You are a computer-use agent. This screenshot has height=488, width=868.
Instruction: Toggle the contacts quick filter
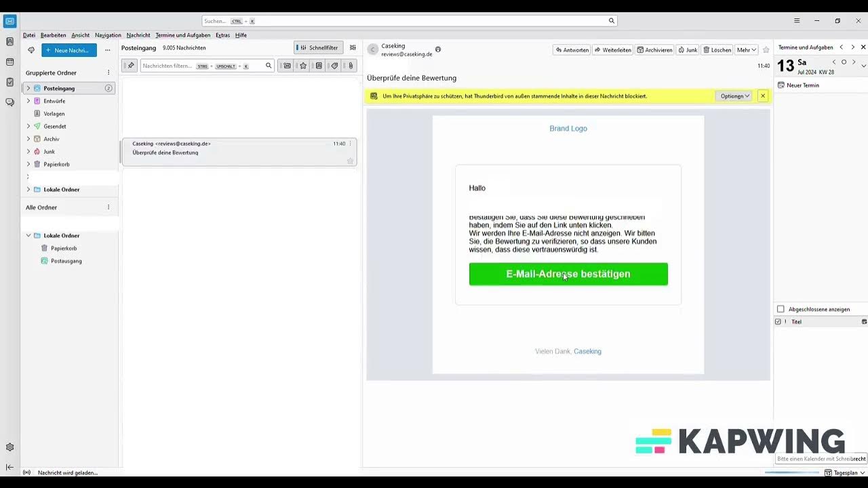point(319,66)
